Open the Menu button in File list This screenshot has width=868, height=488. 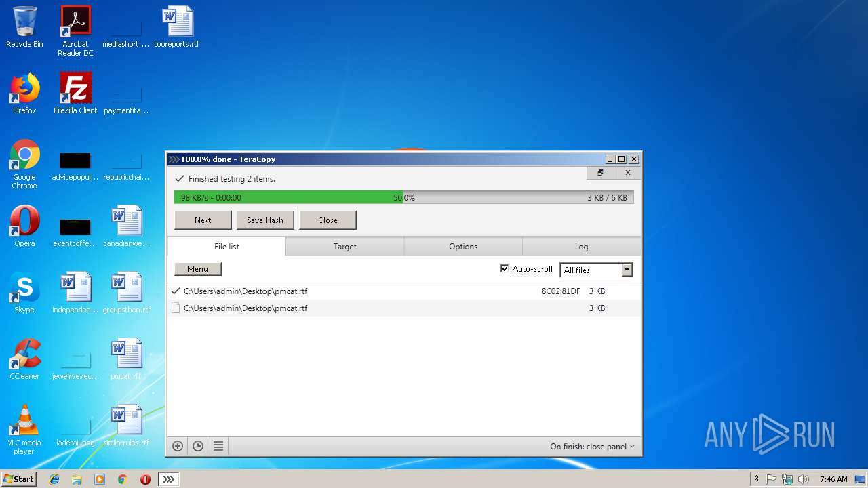[x=198, y=269]
